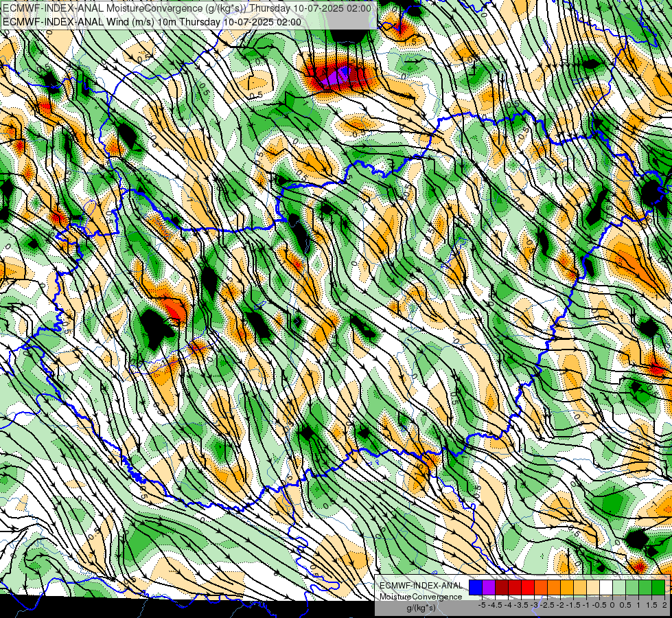Click the dark maroon swatch between -4.5 and -4
The width and height of the screenshot is (672, 618).
(502, 587)
